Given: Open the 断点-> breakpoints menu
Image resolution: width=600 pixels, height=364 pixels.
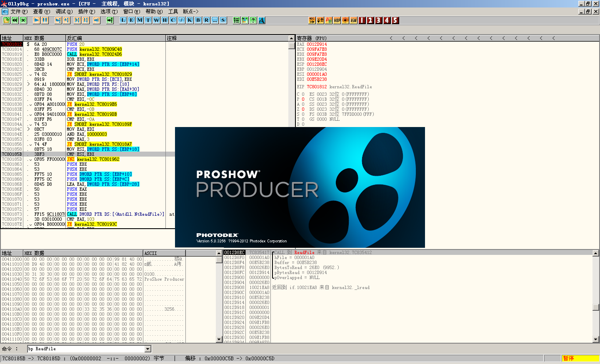Looking at the screenshot, I should point(190,12).
